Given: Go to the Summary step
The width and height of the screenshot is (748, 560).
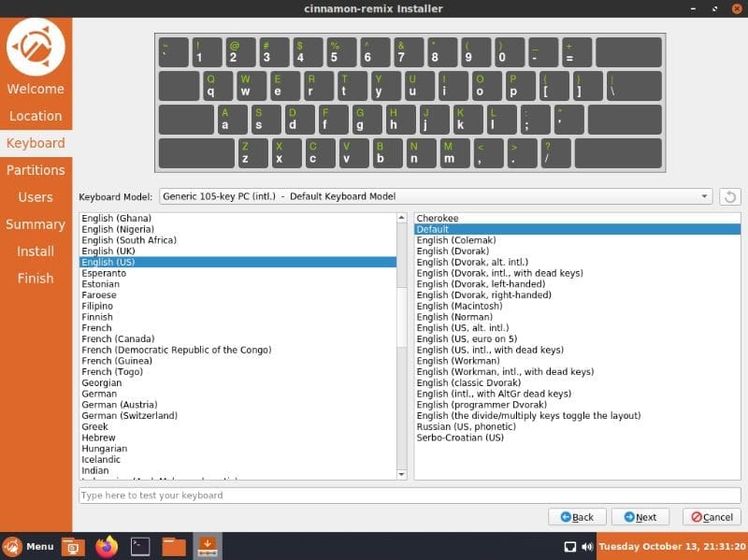Looking at the screenshot, I should tap(36, 224).
